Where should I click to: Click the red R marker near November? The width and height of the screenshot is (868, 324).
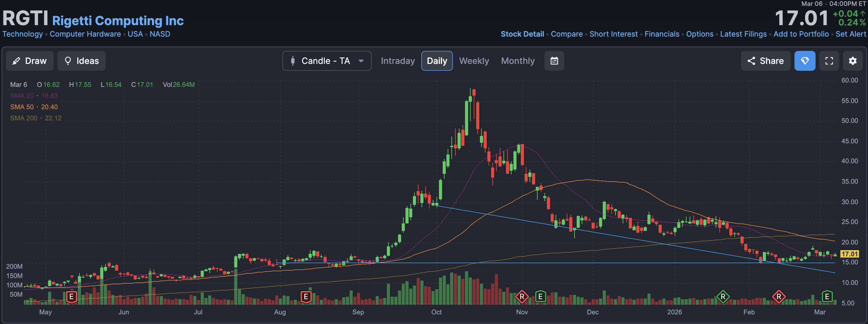521,297
